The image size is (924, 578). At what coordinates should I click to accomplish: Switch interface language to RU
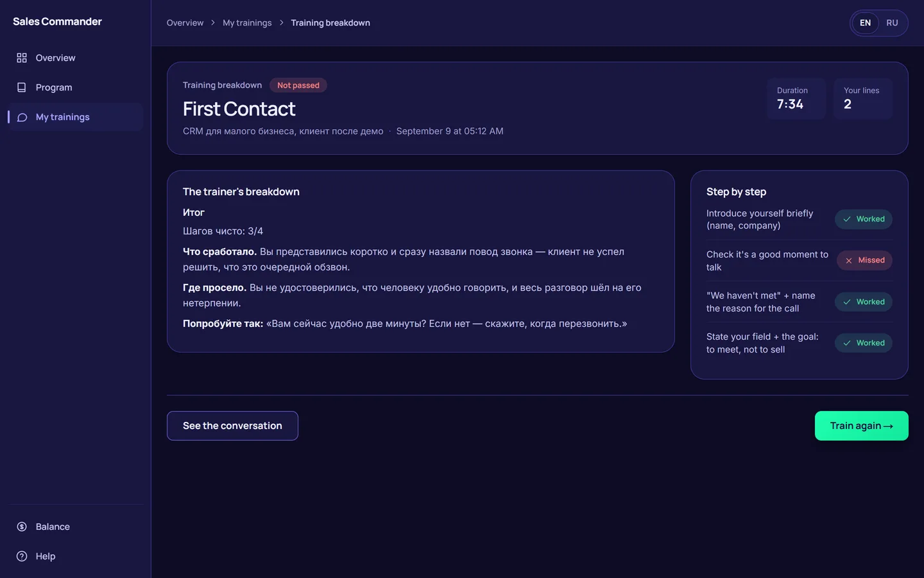coord(892,23)
